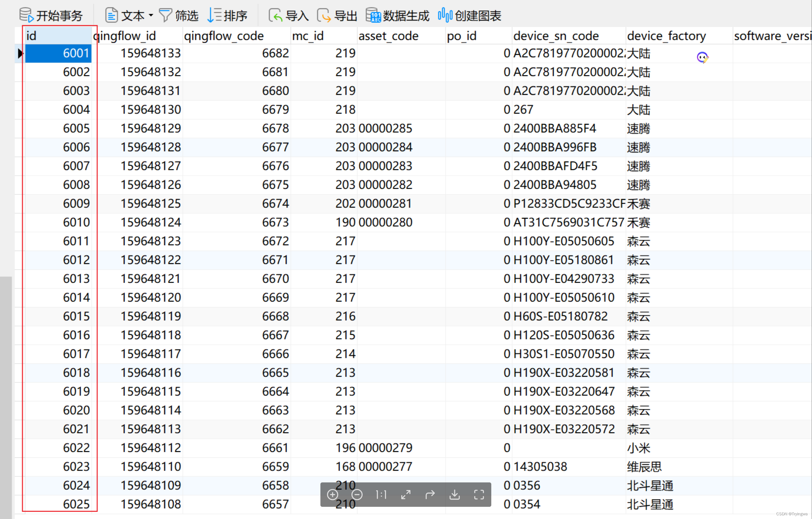The height and width of the screenshot is (519, 812).
Task: Enter fullscreen via the corner-brackets icon
Action: tap(479, 494)
